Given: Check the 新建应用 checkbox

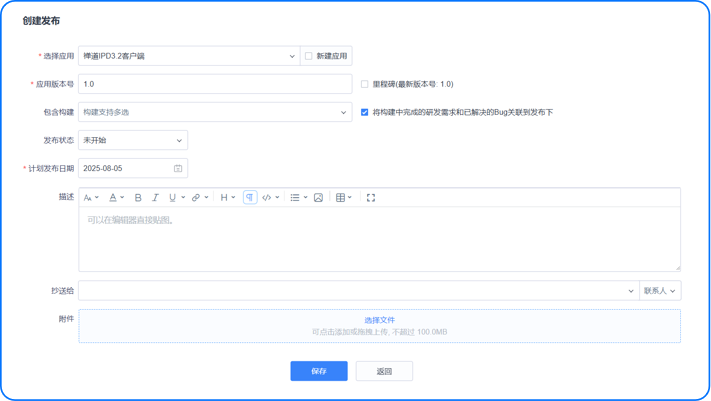Looking at the screenshot, I should (x=309, y=57).
